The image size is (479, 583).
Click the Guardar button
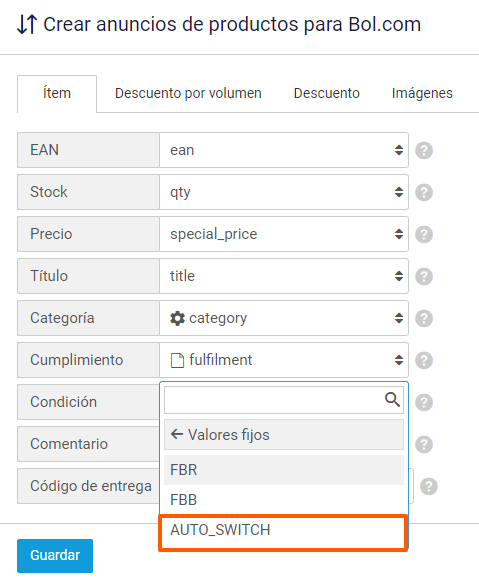55,555
